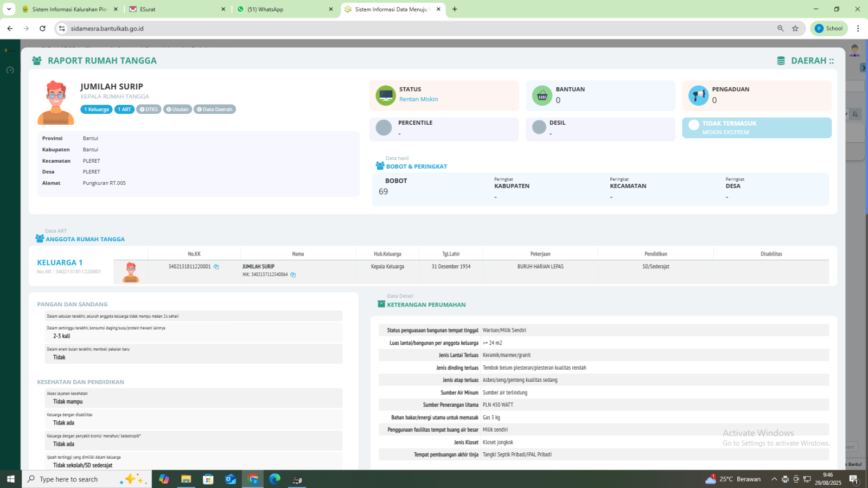Open the tab search dropdown arrow
868x488 pixels.
coord(9,9)
